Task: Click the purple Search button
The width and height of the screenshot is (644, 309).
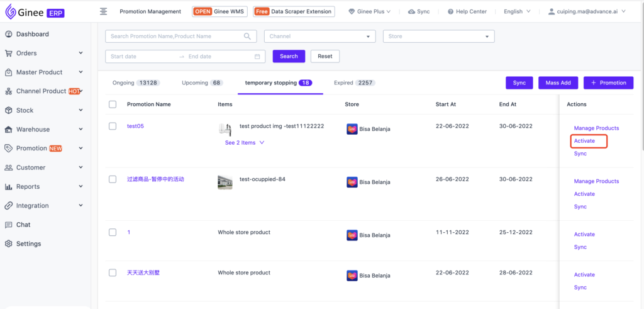Action: click(289, 56)
